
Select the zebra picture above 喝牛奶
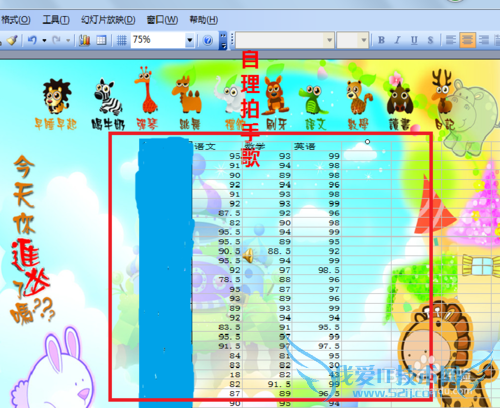point(108,97)
